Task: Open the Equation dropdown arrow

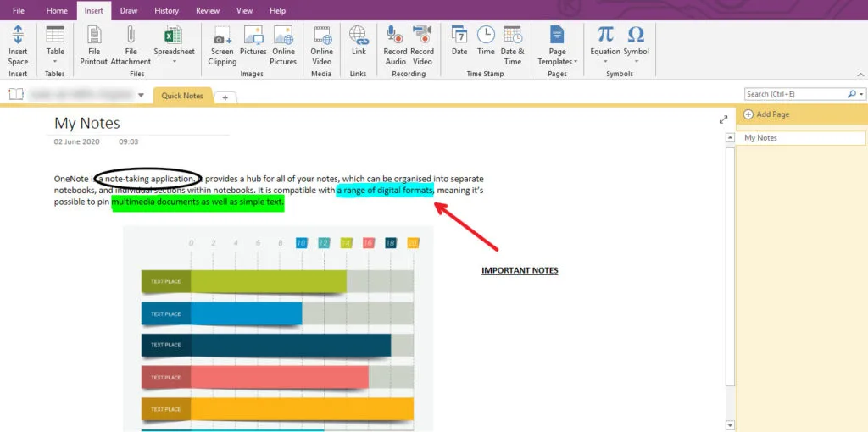Action: pos(605,61)
